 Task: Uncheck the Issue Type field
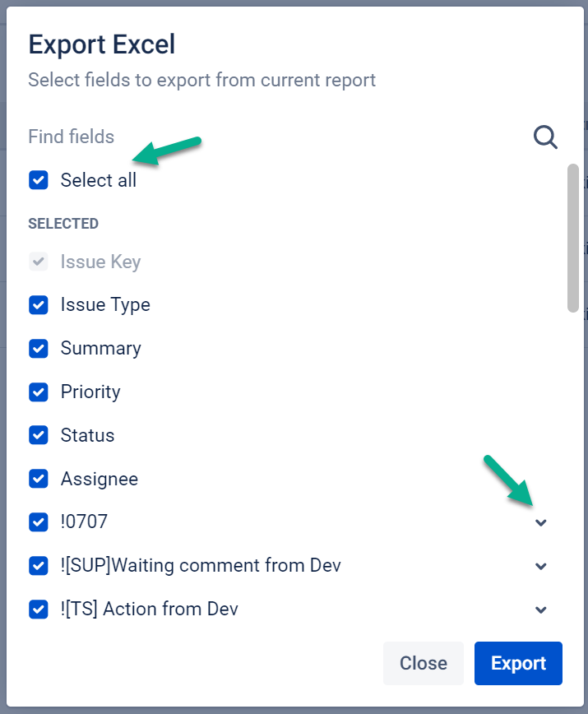pyautogui.click(x=39, y=305)
